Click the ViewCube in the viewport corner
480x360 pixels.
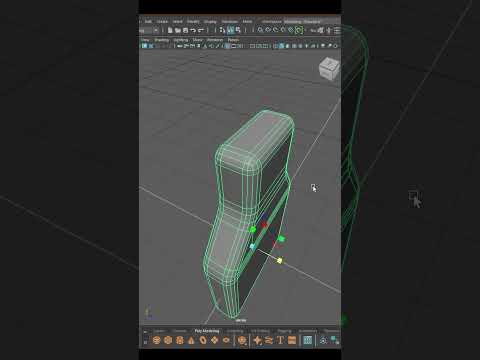pyautogui.click(x=329, y=68)
